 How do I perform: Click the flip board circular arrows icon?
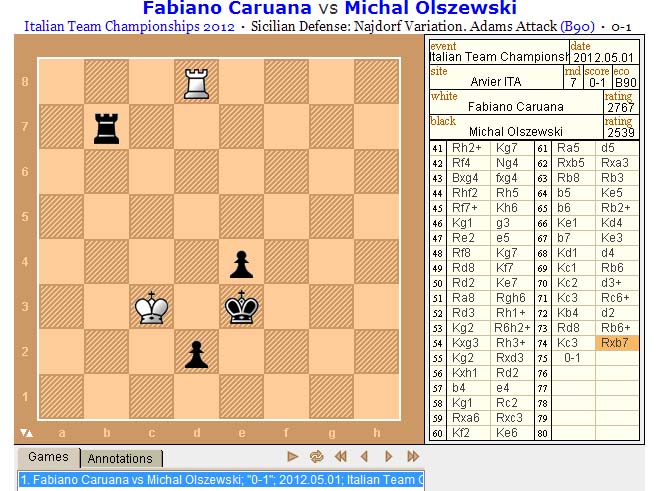pos(316,456)
